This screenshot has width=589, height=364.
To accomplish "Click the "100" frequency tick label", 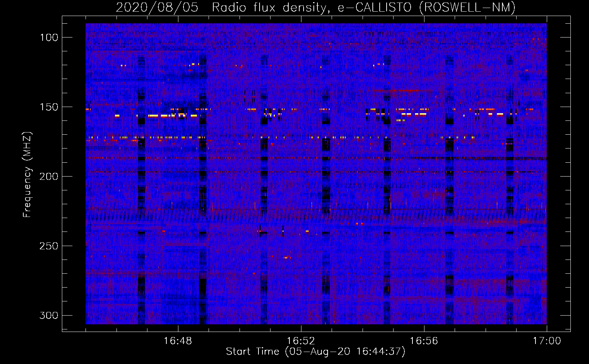I will coord(49,37).
